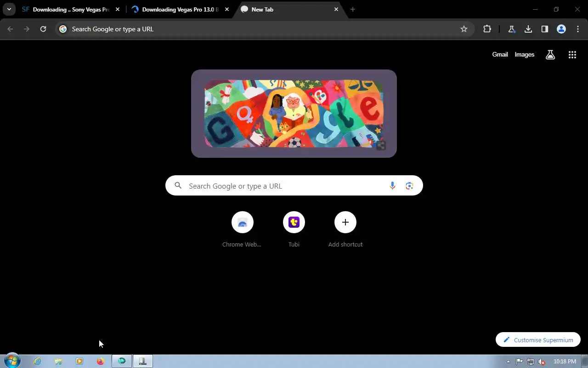Open Search Labs flask on page
The width and height of the screenshot is (588, 368).
tap(550, 55)
